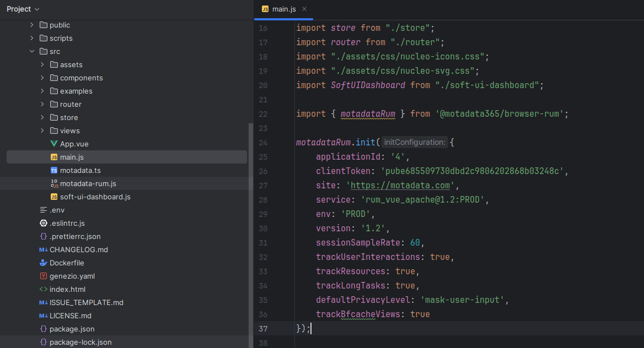Close the main.js tab

click(304, 9)
